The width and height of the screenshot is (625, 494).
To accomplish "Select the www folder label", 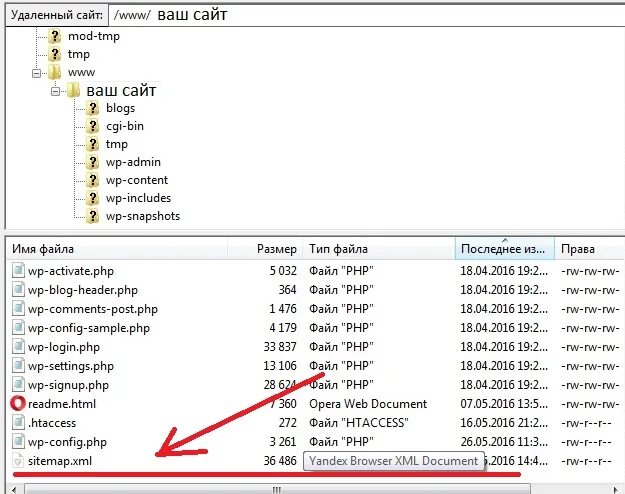I will (x=81, y=72).
